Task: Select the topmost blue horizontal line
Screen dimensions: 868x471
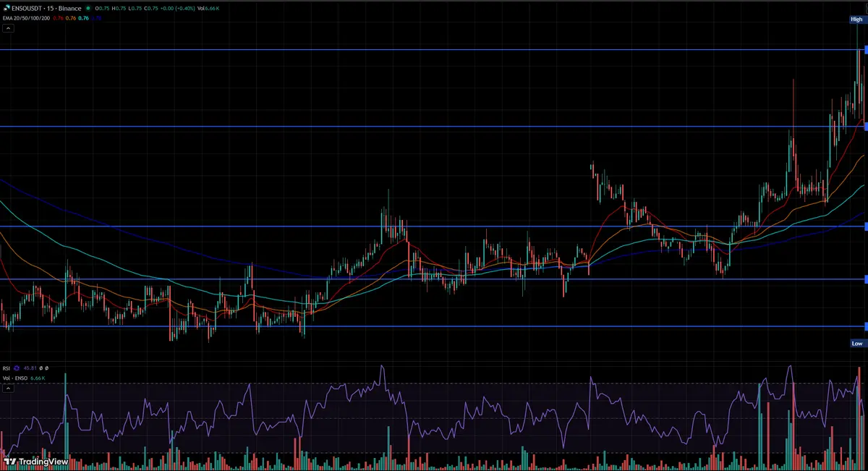Action: [x=434, y=50]
